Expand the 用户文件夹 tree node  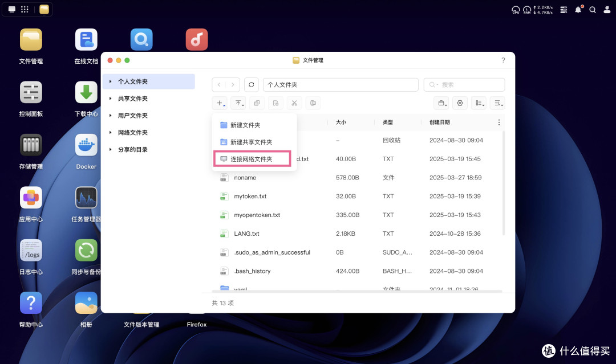[111, 115]
